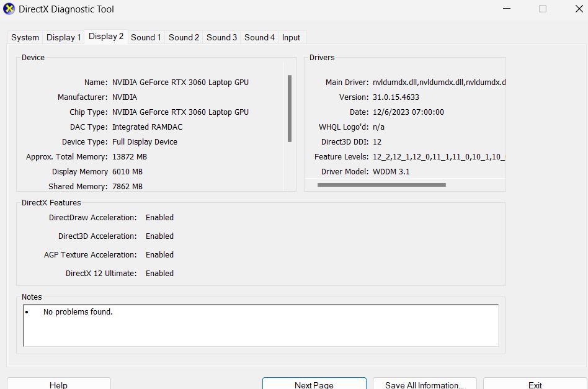Go to the Sound 1 tab
Image resolution: width=588 pixels, height=389 pixels.
point(146,37)
